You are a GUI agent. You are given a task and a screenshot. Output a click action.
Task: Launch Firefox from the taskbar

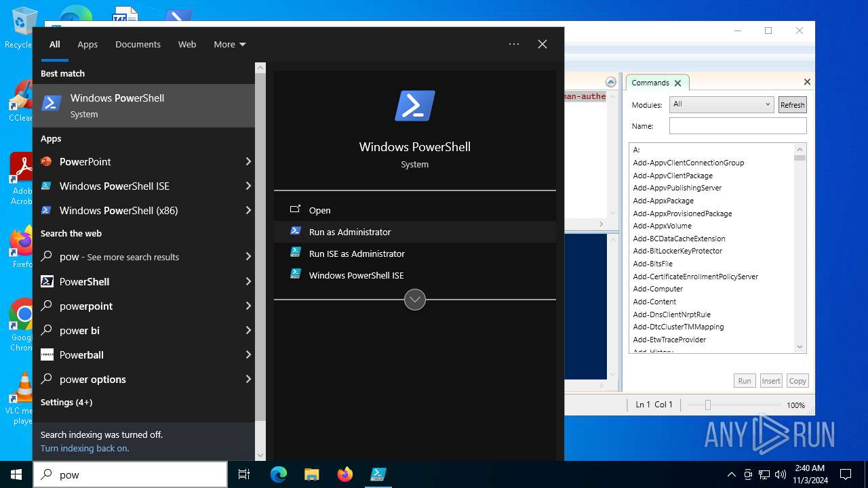coord(344,474)
